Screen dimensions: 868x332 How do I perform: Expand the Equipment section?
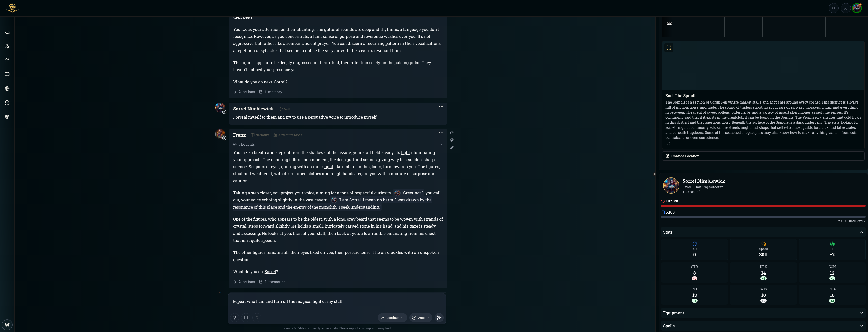[x=763, y=313]
